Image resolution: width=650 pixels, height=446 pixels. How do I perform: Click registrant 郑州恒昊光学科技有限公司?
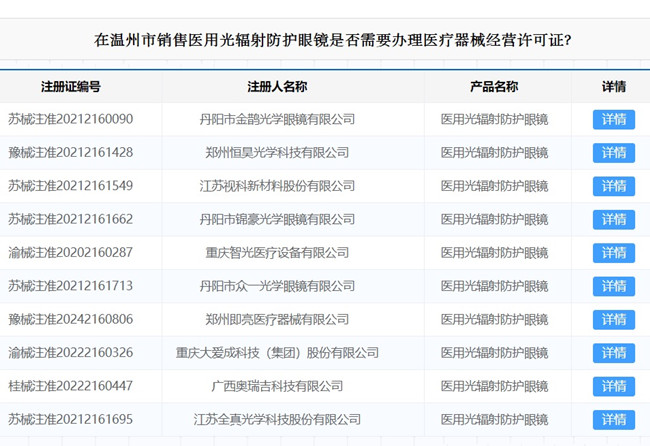pyautogui.click(x=277, y=153)
